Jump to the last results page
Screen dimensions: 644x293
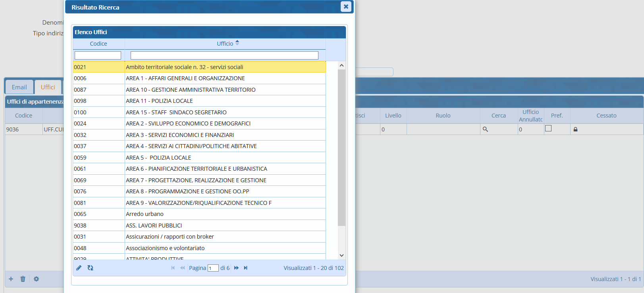pos(246,268)
